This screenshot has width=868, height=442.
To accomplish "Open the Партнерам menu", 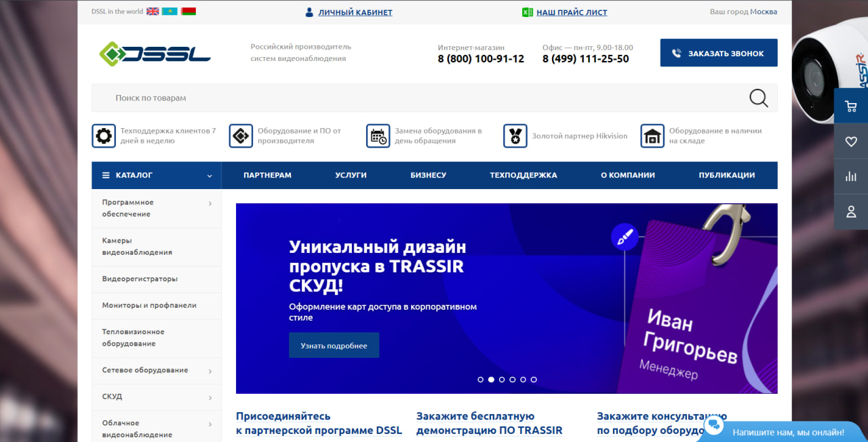I will [267, 175].
